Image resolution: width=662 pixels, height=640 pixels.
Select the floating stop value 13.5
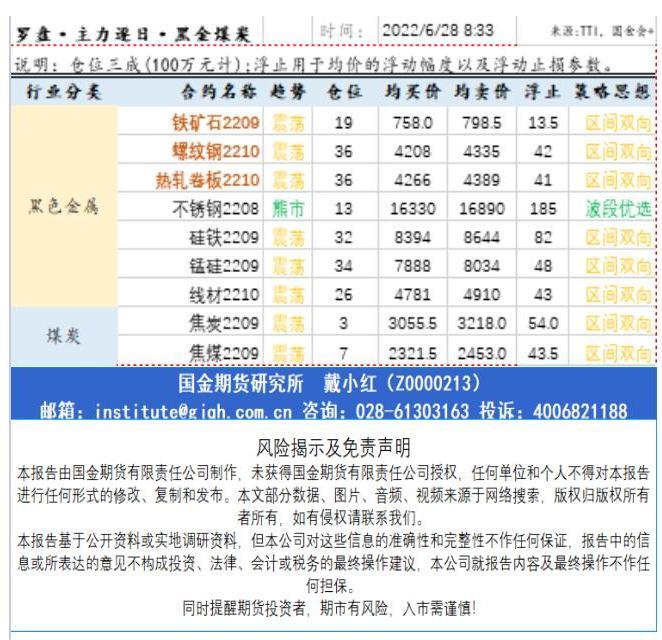(x=543, y=123)
